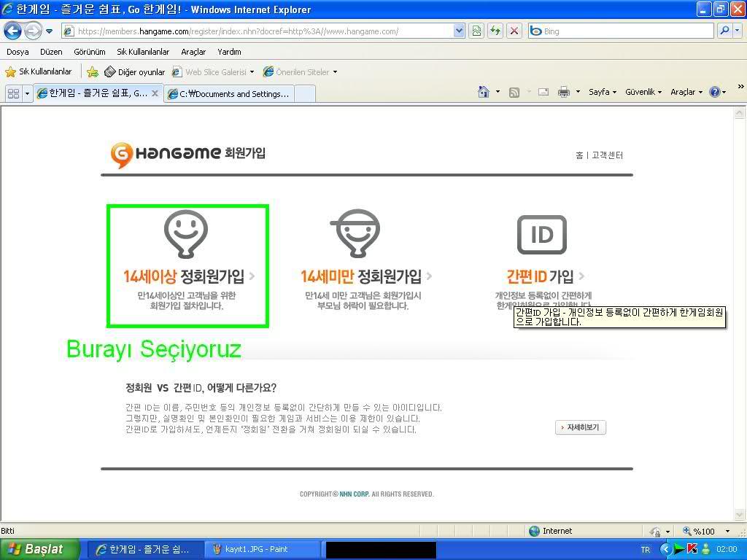This screenshot has width=747, height=560.
Task: Click the smiley face 14세이상 icon
Action: [186, 234]
